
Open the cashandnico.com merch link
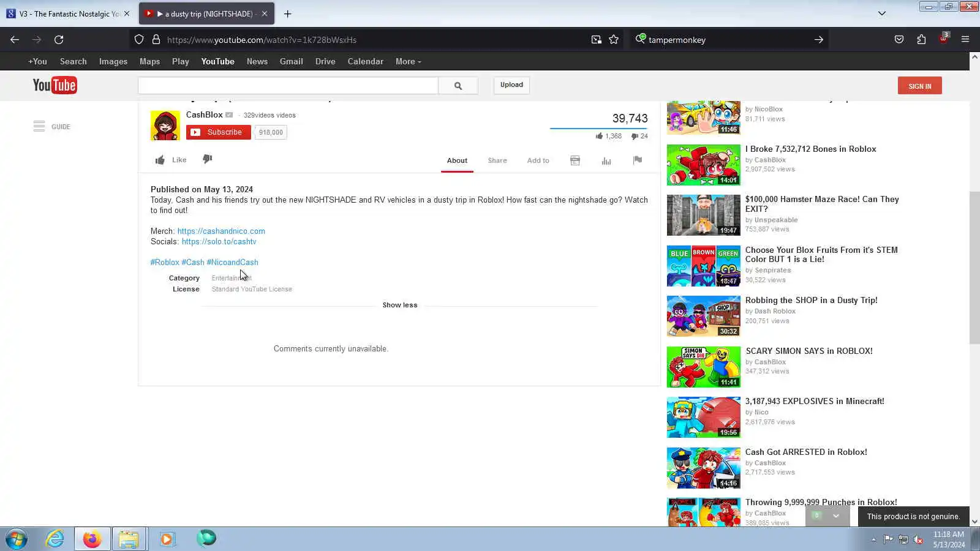pos(221,231)
